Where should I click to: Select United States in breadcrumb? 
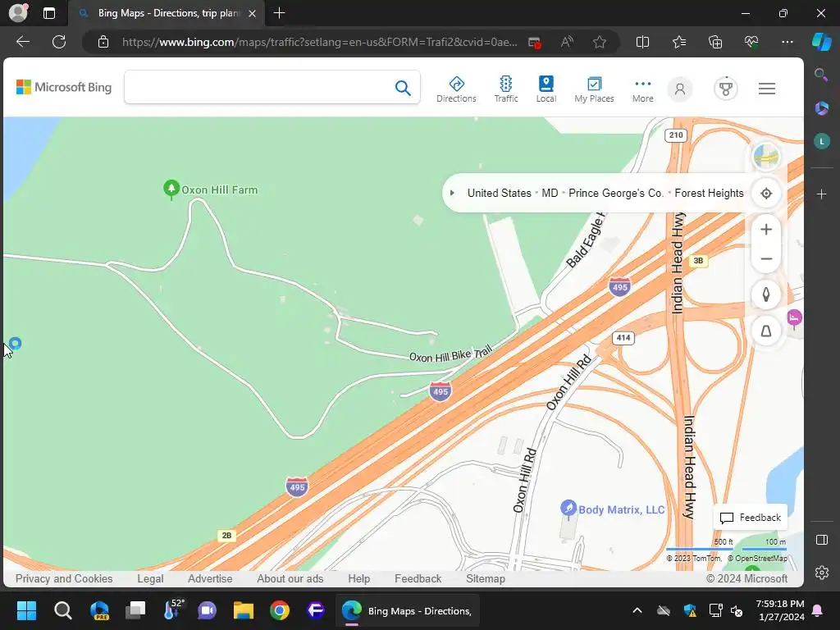coord(499,193)
